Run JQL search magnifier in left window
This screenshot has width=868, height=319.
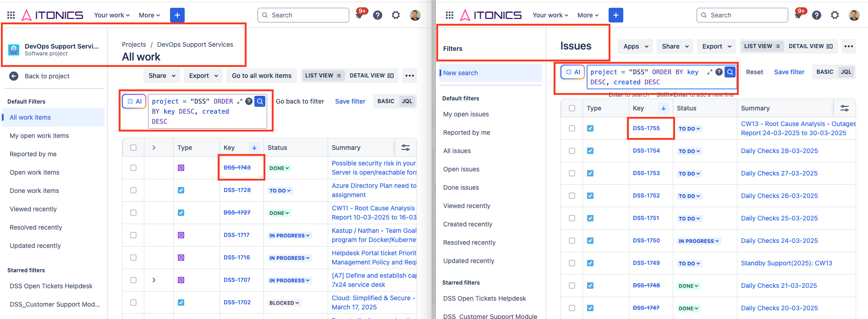click(x=260, y=101)
